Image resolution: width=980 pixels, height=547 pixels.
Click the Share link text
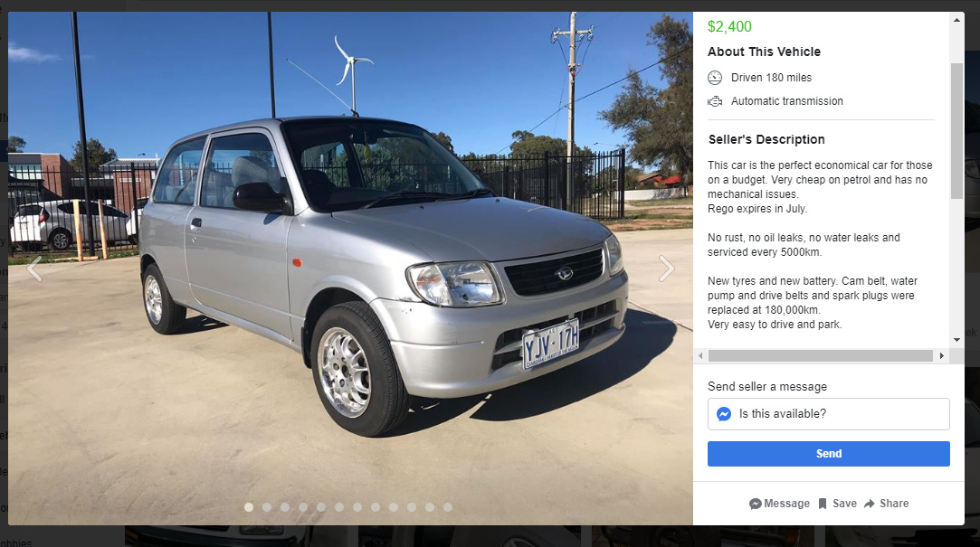894,504
